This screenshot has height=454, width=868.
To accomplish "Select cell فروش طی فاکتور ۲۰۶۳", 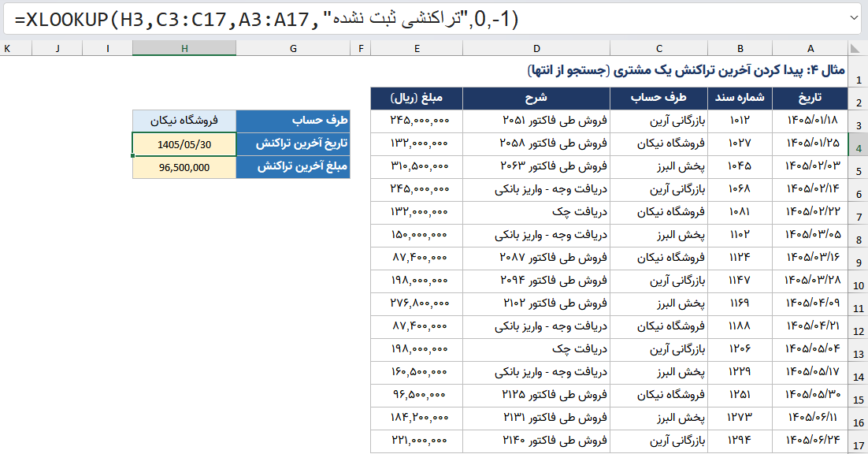I will 536,166.
